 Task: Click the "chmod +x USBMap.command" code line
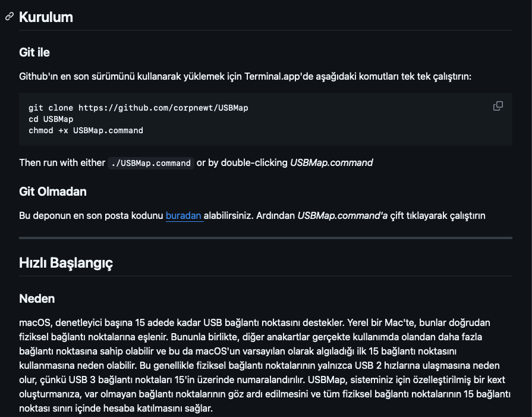click(86, 130)
